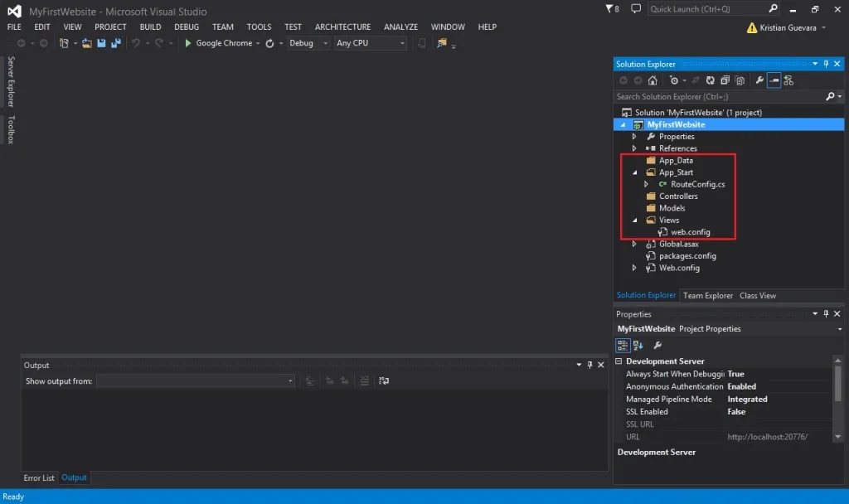Click the search magnifier in Solution Explorer
Screen dimensions: 849x504
tap(830, 96)
